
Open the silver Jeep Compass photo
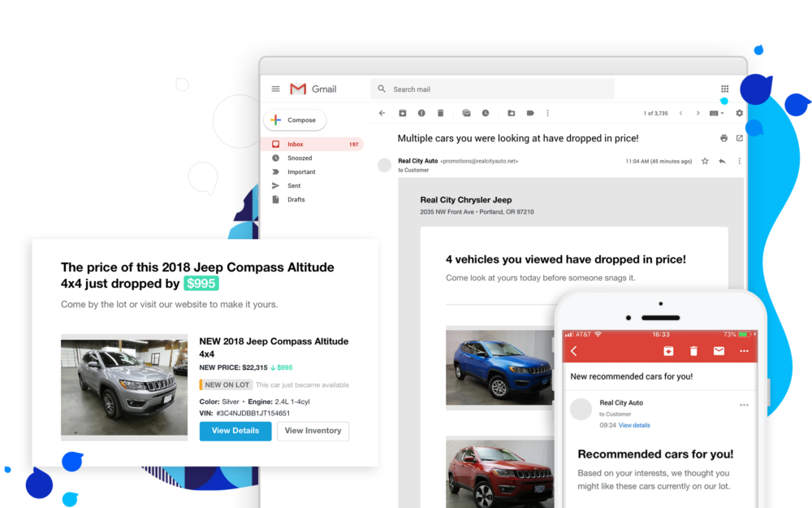(124, 387)
